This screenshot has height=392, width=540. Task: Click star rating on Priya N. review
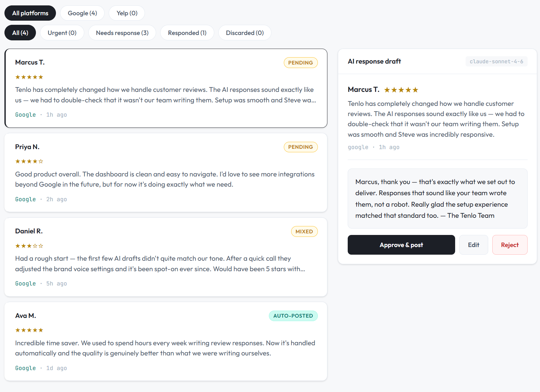(x=29, y=161)
